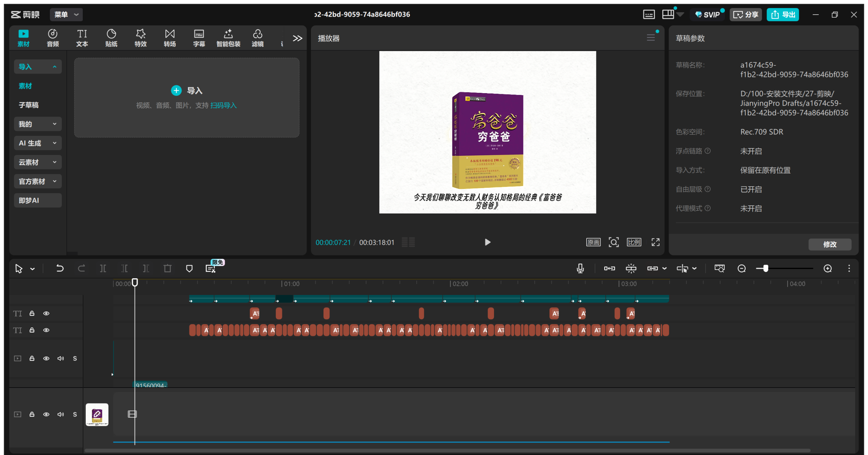The image size is (868, 455).
Task: Click the marker flag icon in timeline toolbar
Action: click(x=189, y=268)
